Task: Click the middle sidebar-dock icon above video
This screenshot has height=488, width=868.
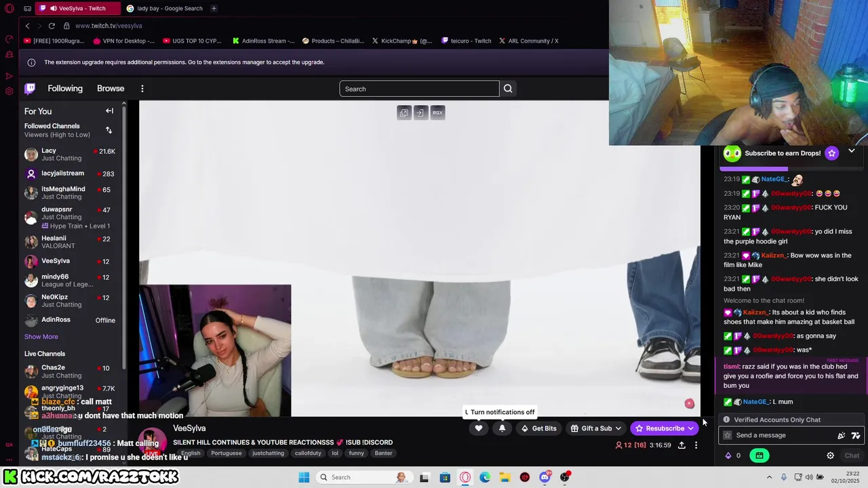Action: [420, 113]
